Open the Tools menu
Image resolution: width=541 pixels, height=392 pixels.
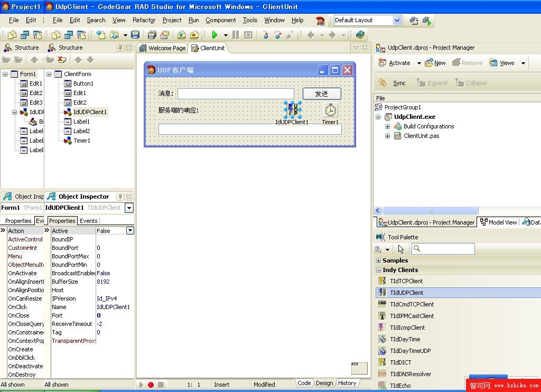pyautogui.click(x=250, y=20)
